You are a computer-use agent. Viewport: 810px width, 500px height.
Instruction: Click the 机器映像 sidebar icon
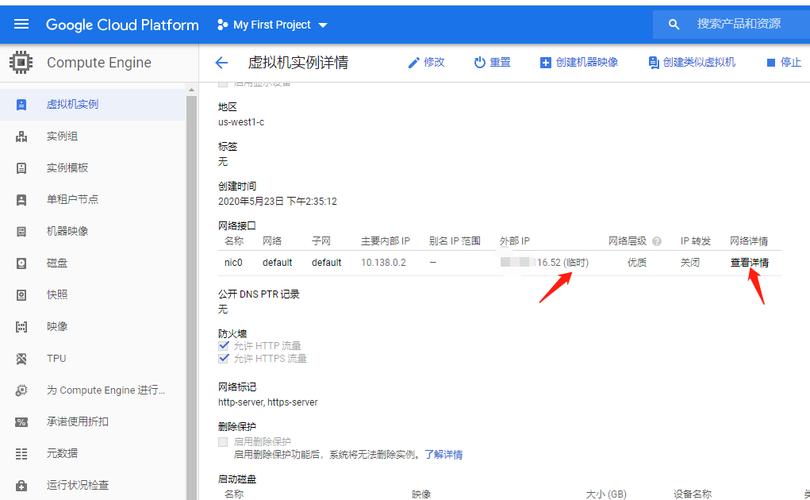(21, 231)
